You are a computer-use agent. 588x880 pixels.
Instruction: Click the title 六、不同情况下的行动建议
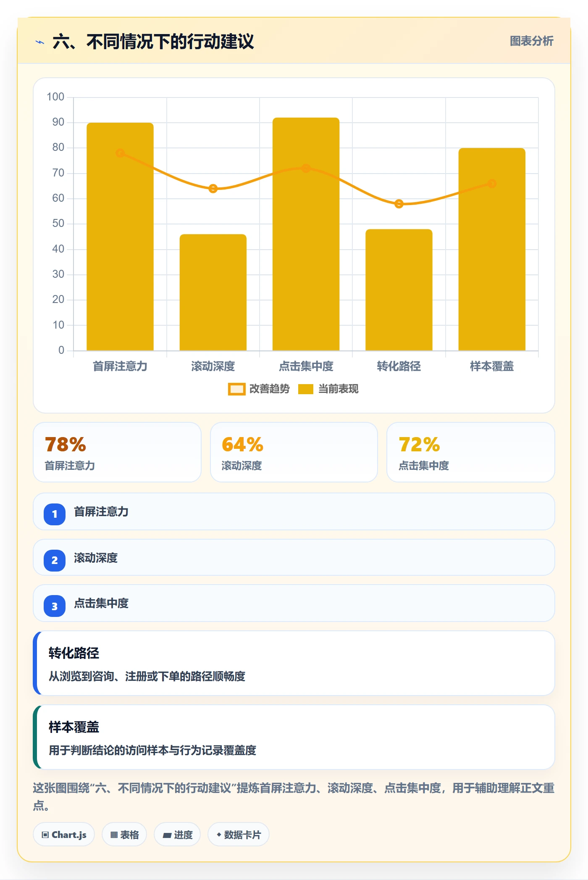coord(153,42)
